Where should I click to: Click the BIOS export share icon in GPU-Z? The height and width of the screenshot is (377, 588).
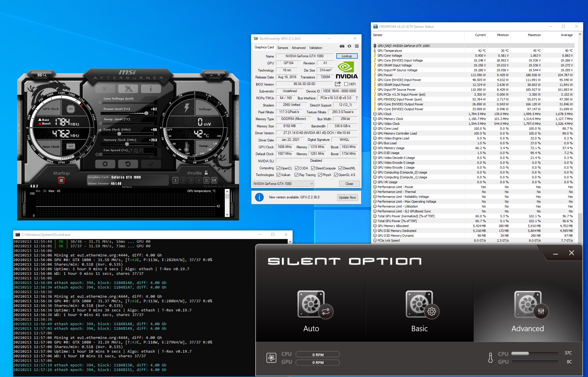point(338,84)
